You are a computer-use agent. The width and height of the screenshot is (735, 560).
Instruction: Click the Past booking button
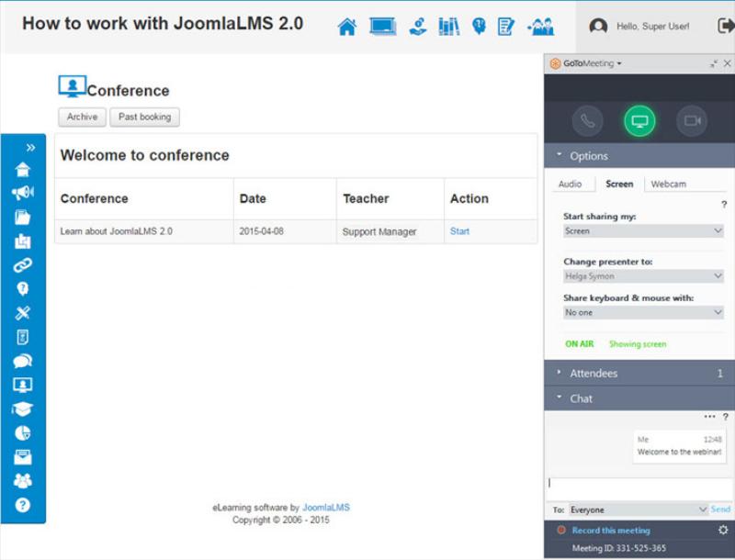[x=144, y=118]
